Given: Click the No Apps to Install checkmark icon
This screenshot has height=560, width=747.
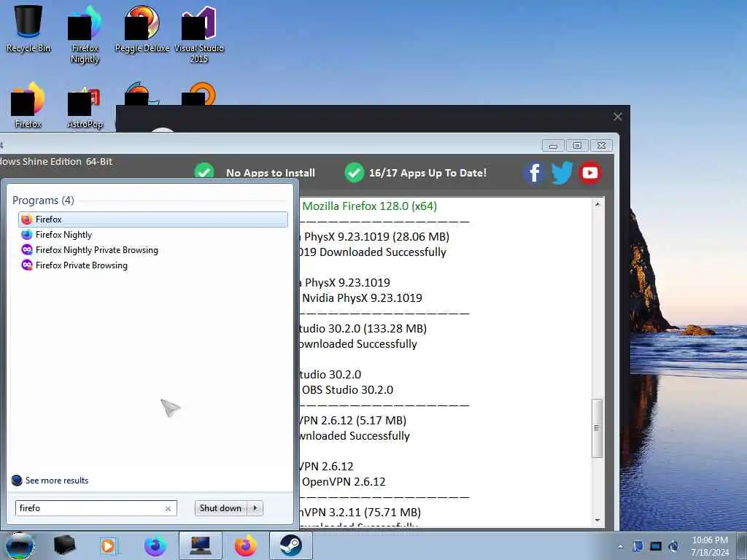Looking at the screenshot, I should pos(204,171).
